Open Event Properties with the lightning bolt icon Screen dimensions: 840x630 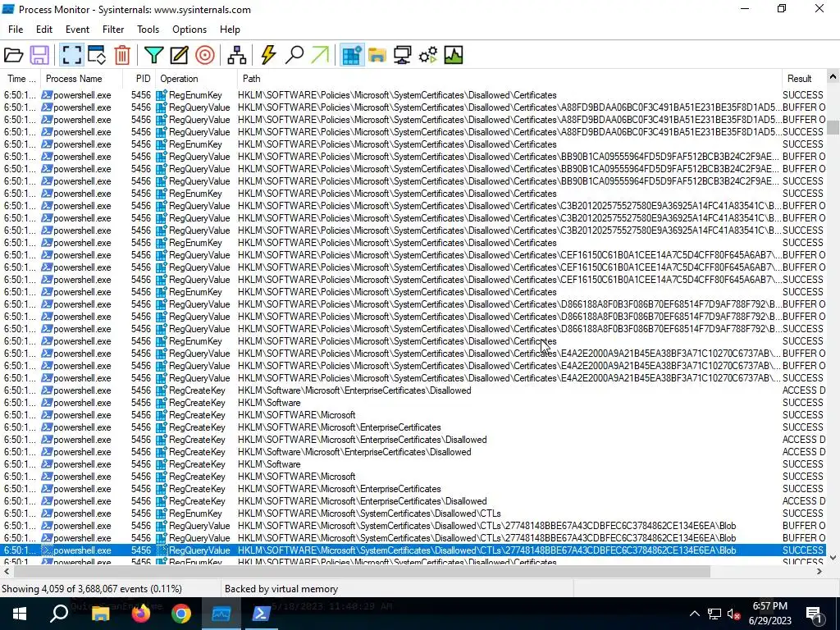268,55
